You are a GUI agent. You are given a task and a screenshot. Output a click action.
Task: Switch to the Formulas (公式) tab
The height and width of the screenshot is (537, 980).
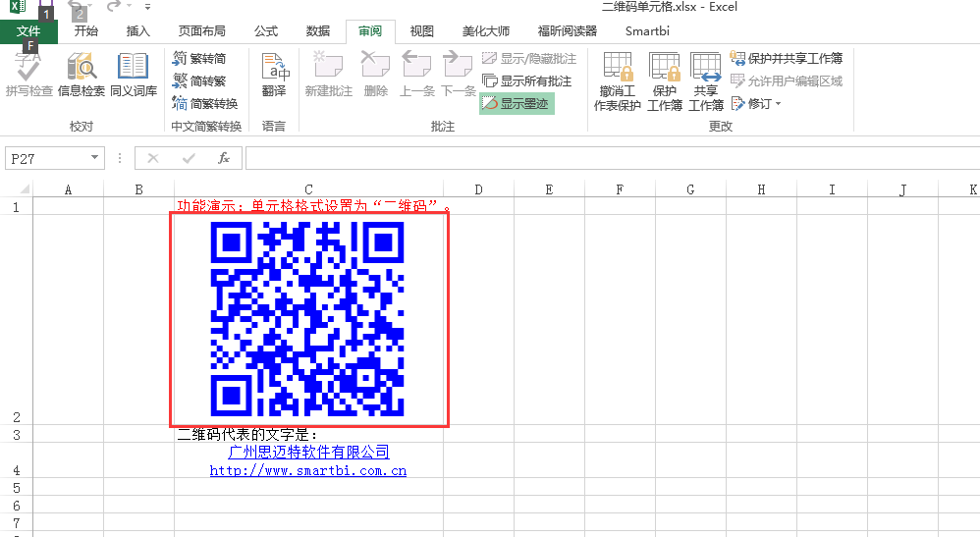coord(266,31)
